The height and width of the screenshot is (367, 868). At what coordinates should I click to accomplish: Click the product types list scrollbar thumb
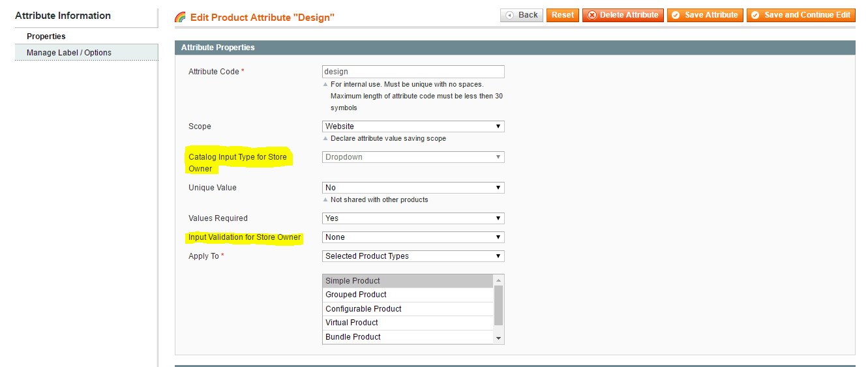click(499, 305)
